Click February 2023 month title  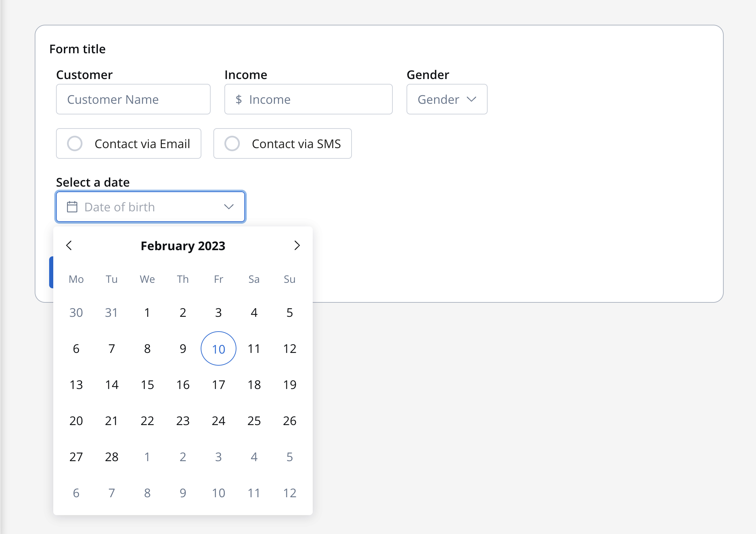pos(183,246)
